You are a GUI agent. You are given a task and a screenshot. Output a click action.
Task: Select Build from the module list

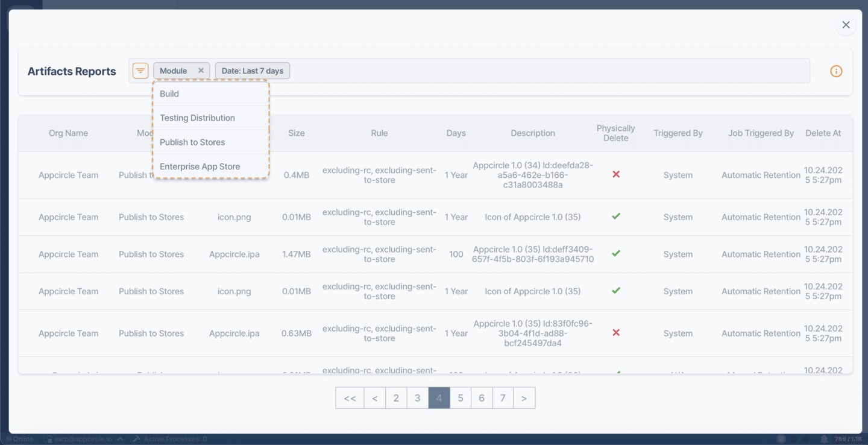pos(169,93)
